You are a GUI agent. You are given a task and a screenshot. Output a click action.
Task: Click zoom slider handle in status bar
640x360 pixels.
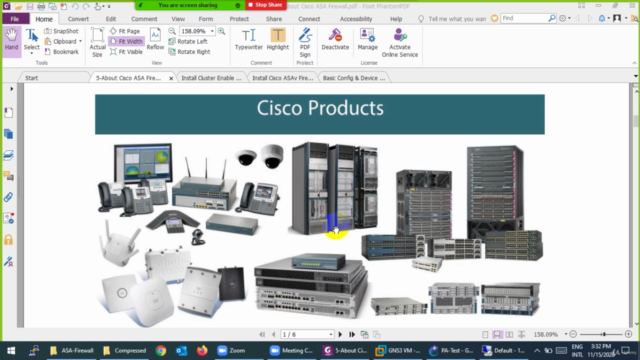coord(603,334)
